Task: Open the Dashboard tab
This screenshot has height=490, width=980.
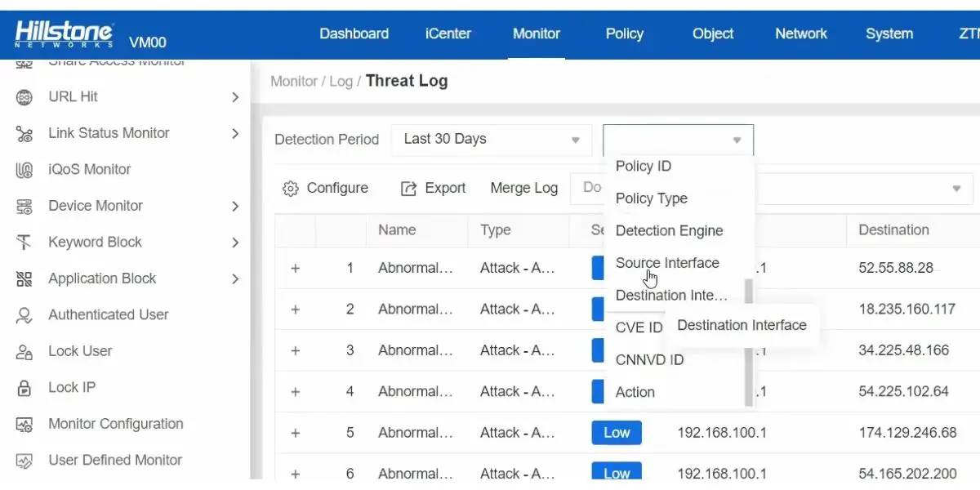Action: (354, 33)
